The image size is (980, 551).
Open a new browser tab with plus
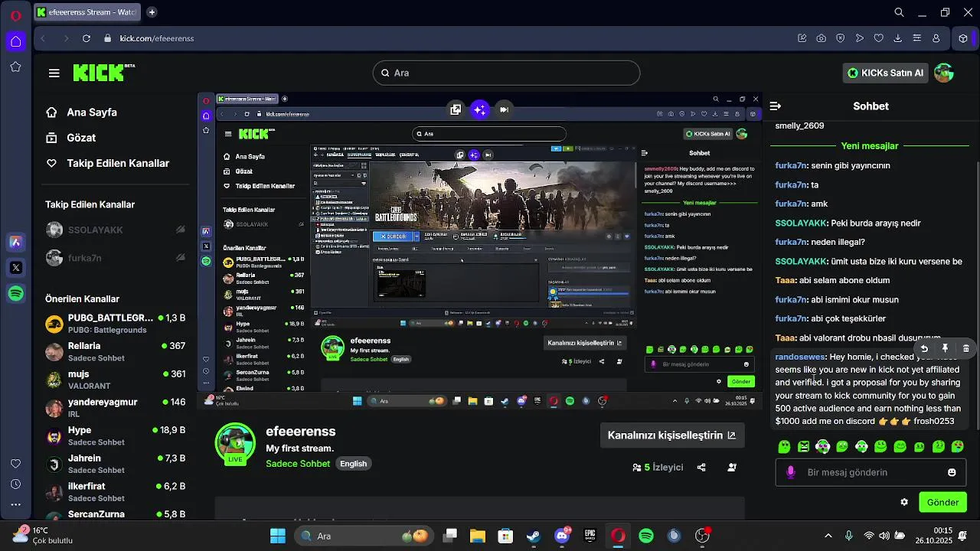152,12
